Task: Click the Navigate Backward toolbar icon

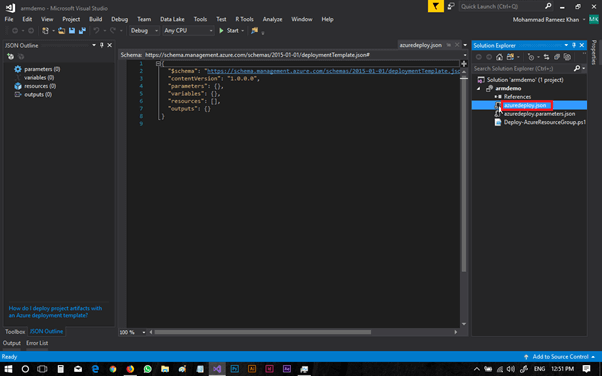Action: tap(15, 31)
